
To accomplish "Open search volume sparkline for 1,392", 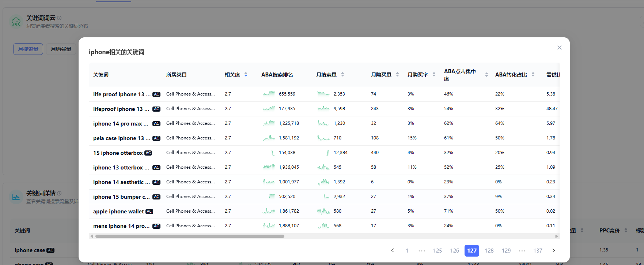I will click(323, 182).
